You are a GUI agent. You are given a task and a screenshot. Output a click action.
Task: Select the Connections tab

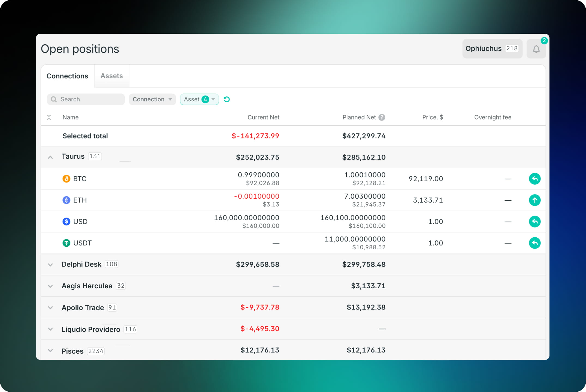67,76
